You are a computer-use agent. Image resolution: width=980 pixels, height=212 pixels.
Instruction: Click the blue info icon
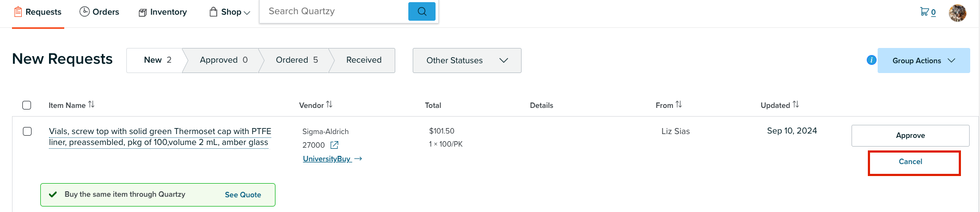click(x=871, y=60)
